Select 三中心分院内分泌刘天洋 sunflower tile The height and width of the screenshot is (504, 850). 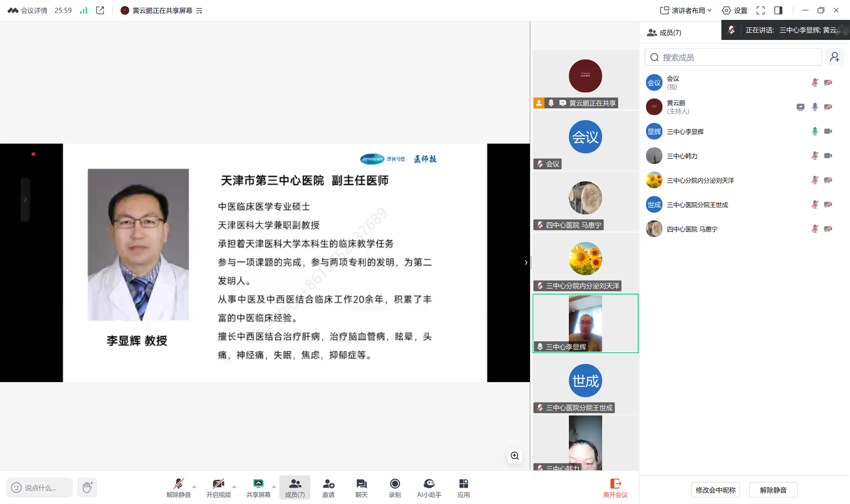click(585, 262)
